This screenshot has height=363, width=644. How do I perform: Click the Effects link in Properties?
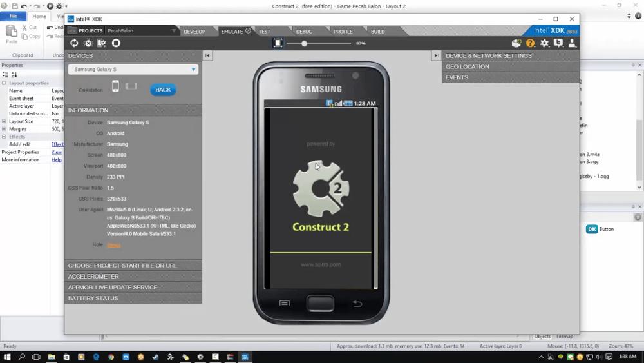tap(57, 144)
